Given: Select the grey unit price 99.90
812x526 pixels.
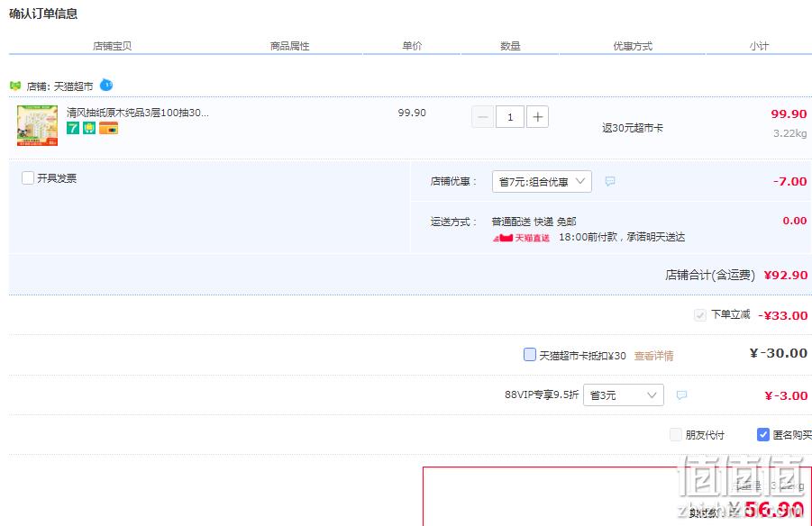Looking at the screenshot, I should point(412,113).
